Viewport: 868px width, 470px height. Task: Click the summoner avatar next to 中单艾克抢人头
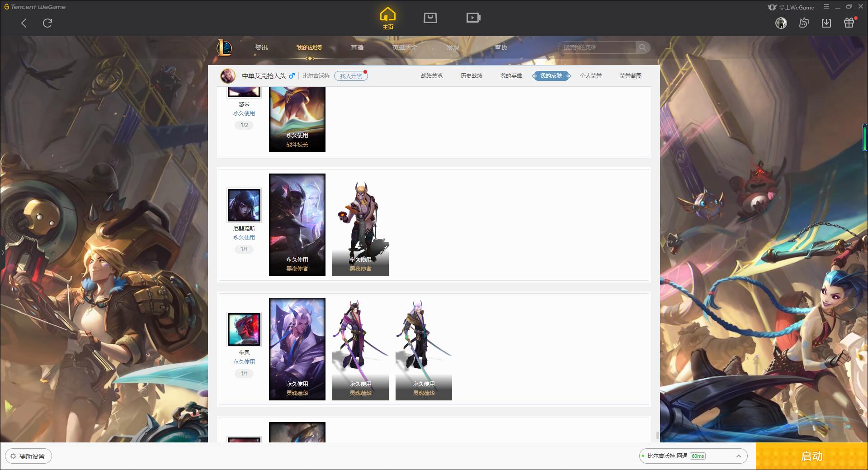click(x=228, y=76)
